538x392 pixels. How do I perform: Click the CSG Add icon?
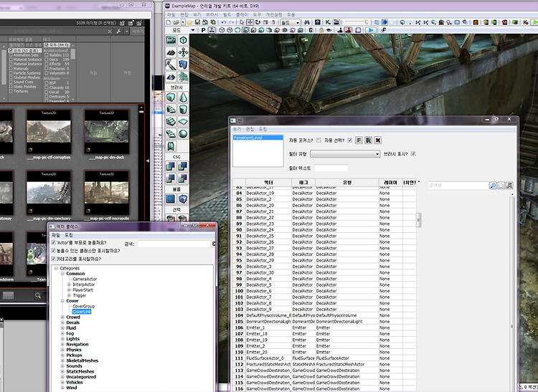(x=171, y=166)
